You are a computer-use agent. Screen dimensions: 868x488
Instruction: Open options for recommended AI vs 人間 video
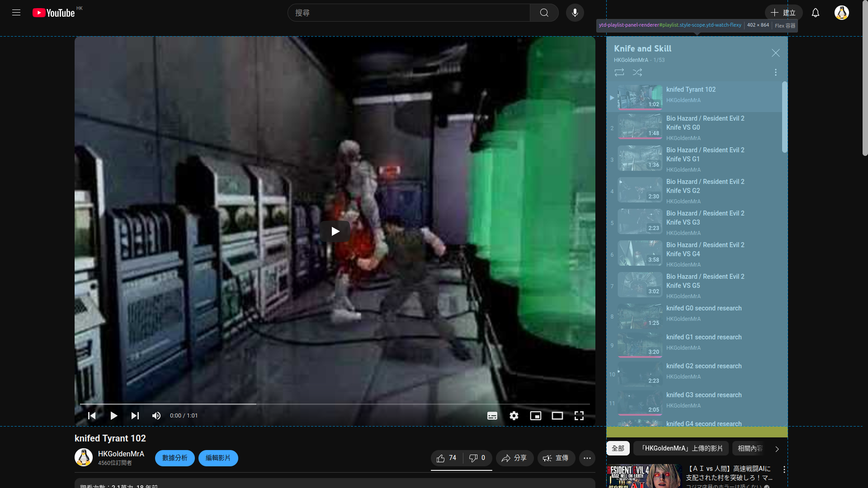click(x=784, y=470)
